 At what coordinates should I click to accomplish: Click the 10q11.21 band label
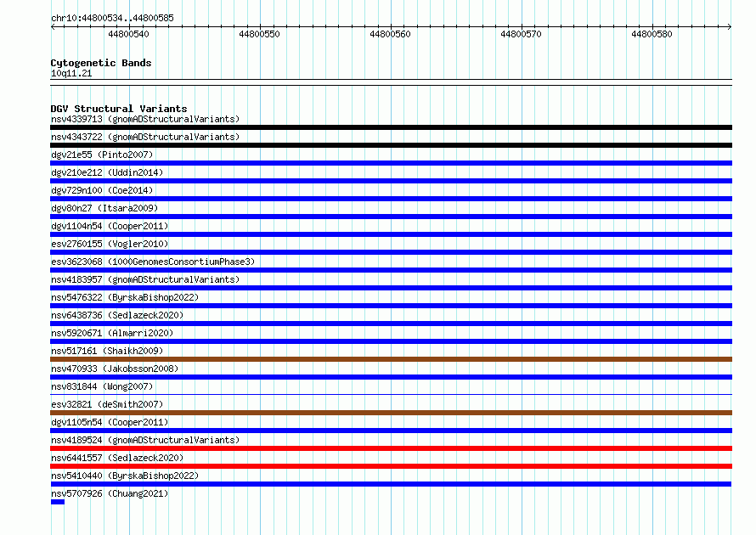[x=71, y=73]
